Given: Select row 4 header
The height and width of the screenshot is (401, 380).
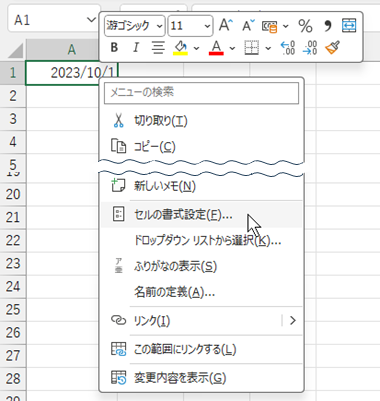Looking at the screenshot, I should click(x=13, y=142).
